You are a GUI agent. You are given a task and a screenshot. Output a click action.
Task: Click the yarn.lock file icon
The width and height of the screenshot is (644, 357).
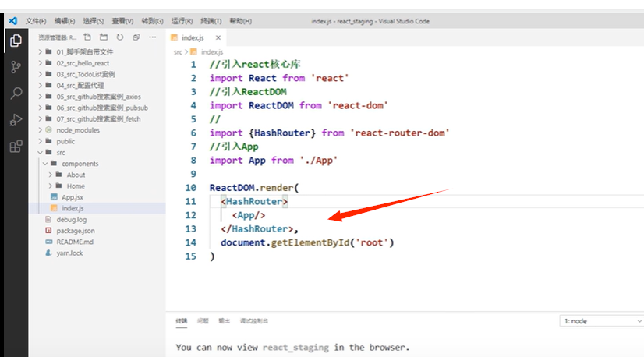[x=48, y=253]
